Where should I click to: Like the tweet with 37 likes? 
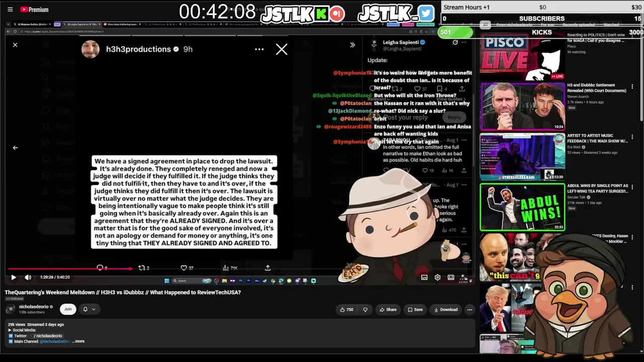point(187,268)
